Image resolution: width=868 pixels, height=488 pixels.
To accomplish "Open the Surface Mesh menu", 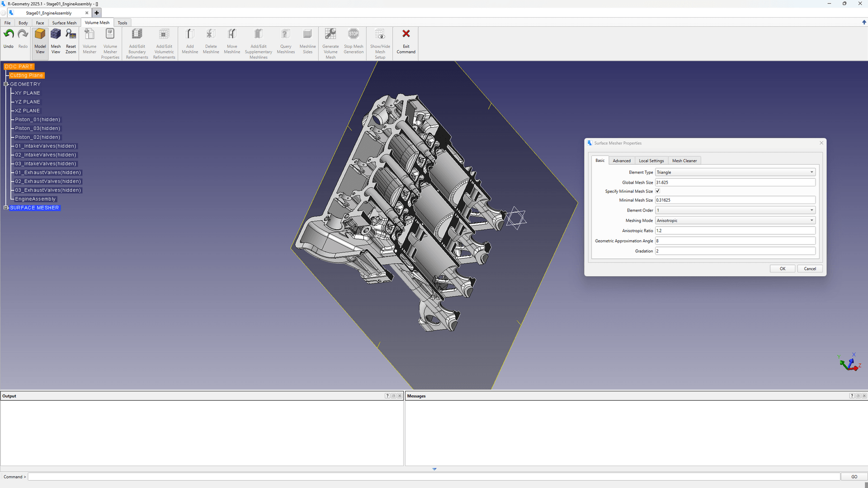I will click(64, 23).
